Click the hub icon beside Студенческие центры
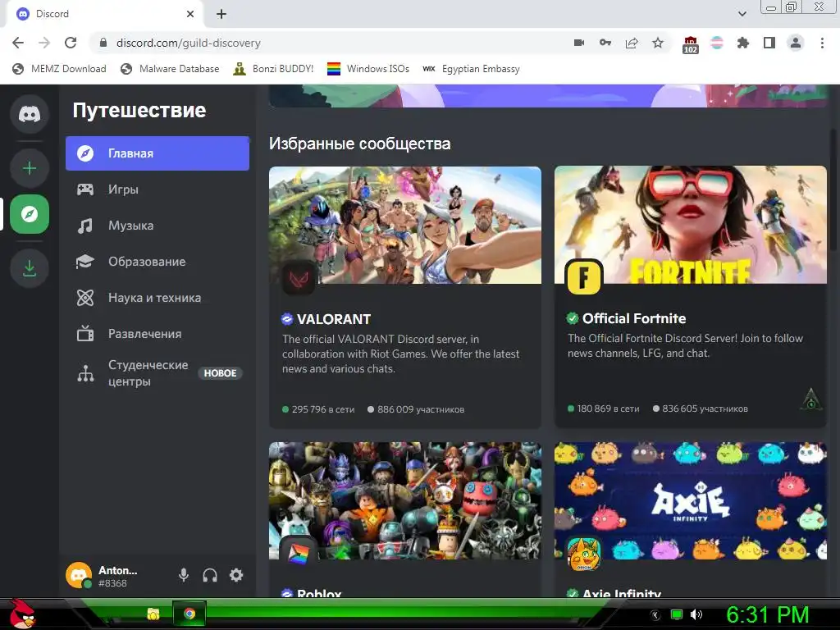Image resolution: width=840 pixels, height=630 pixels. pos(85,373)
